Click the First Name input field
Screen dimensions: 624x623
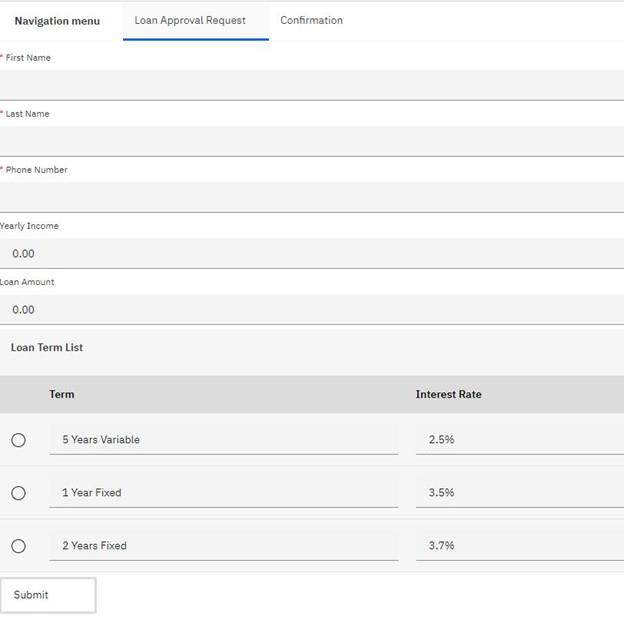[311, 85]
